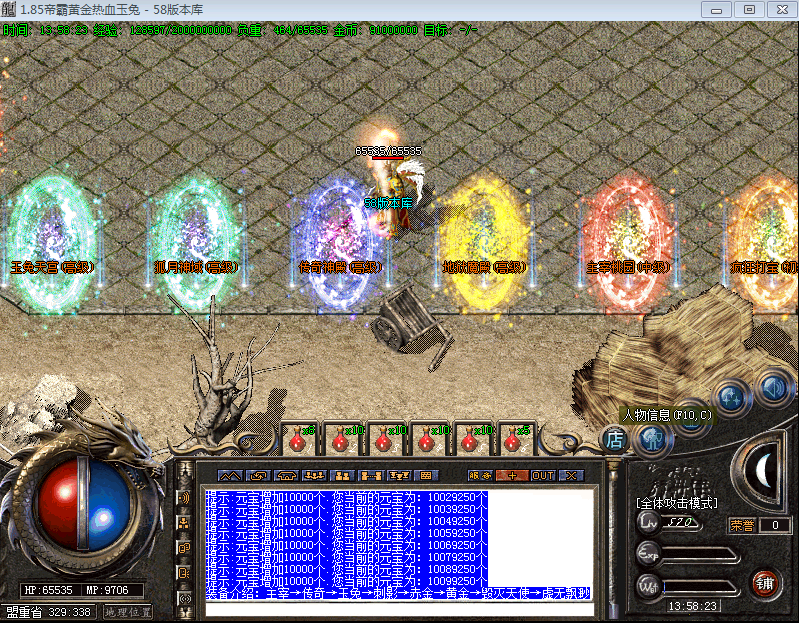The width and height of the screenshot is (799, 623).
Task: Click the 金币: 91000000 top status
Action: (376, 30)
